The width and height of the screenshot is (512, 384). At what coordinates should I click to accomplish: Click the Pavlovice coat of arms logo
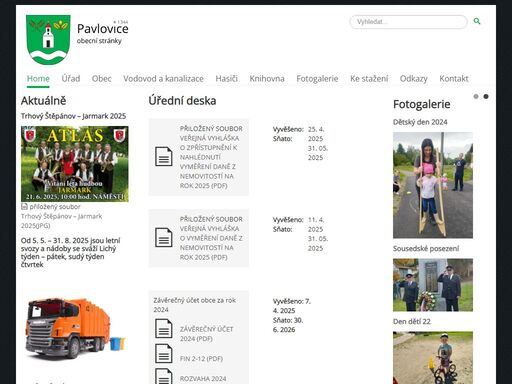(x=48, y=39)
